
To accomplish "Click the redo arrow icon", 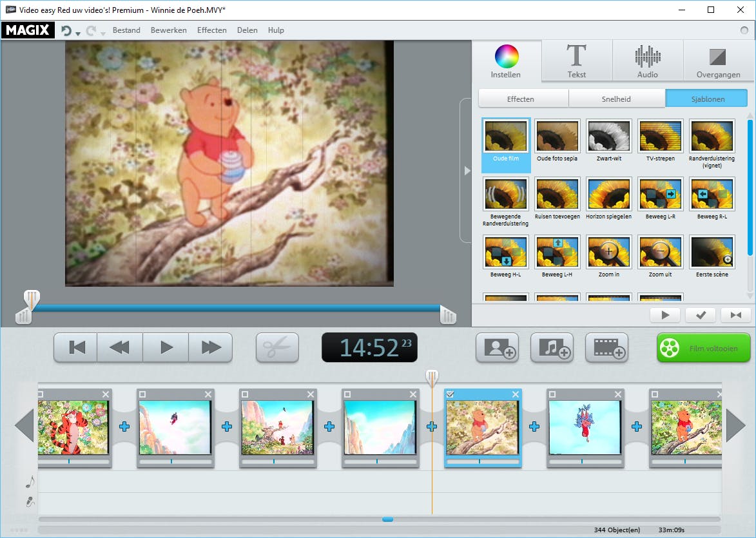I will point(91,30).
